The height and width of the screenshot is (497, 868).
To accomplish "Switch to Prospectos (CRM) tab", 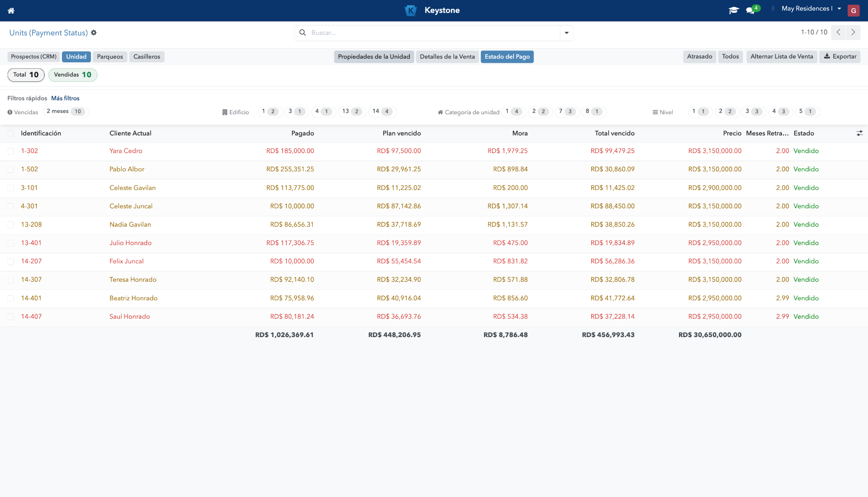I will (x=34, y=57).
